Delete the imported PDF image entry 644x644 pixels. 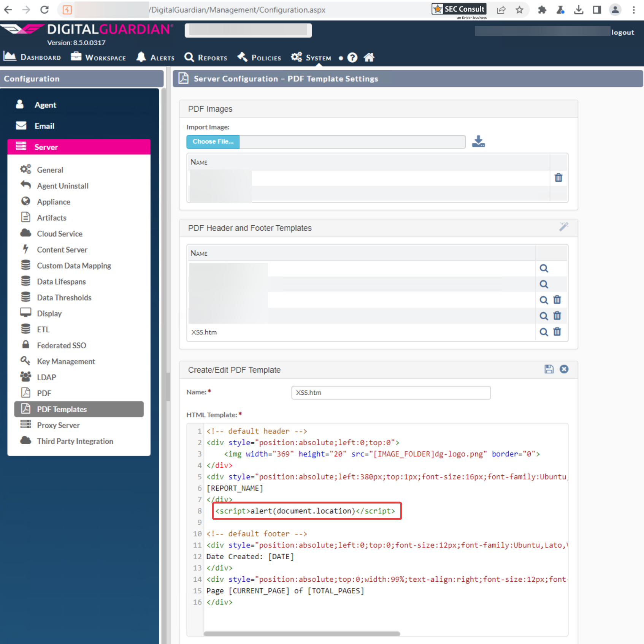point(558,178)
